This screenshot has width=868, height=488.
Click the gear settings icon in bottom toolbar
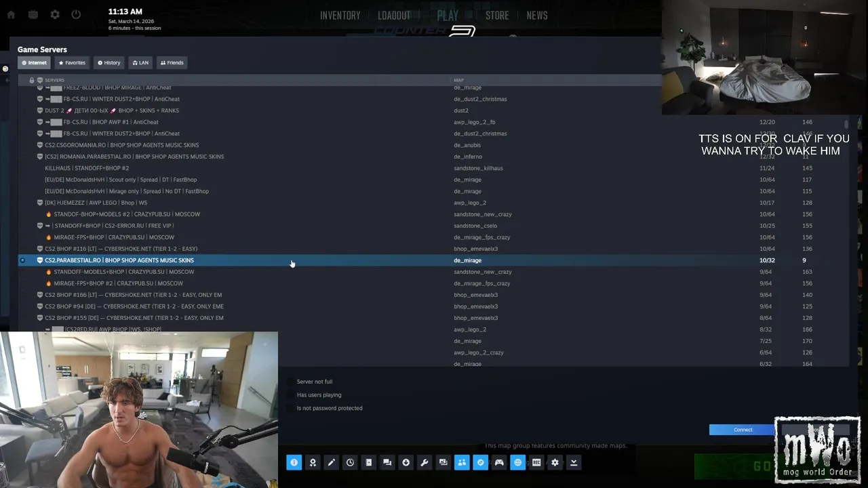point(555,462)
